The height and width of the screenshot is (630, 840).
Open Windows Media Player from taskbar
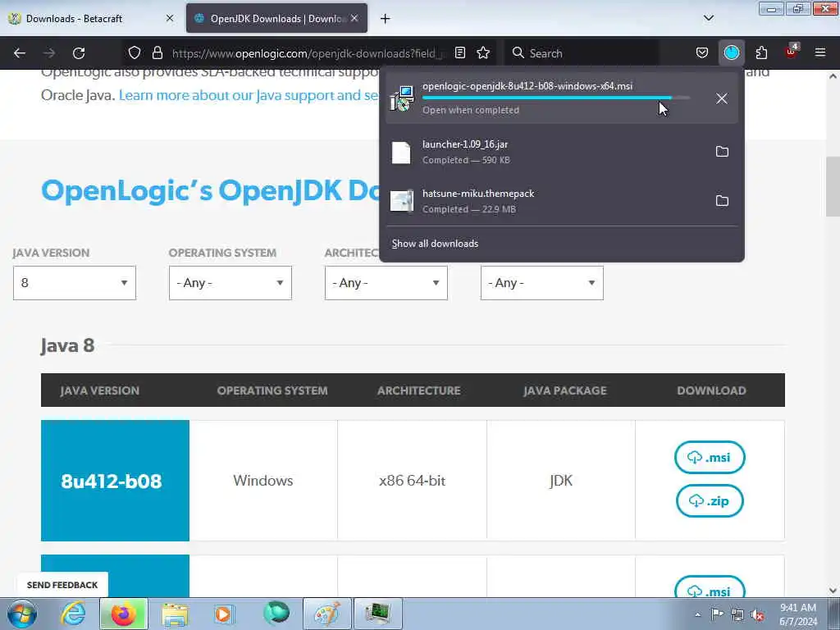click(x=224, y=614)
